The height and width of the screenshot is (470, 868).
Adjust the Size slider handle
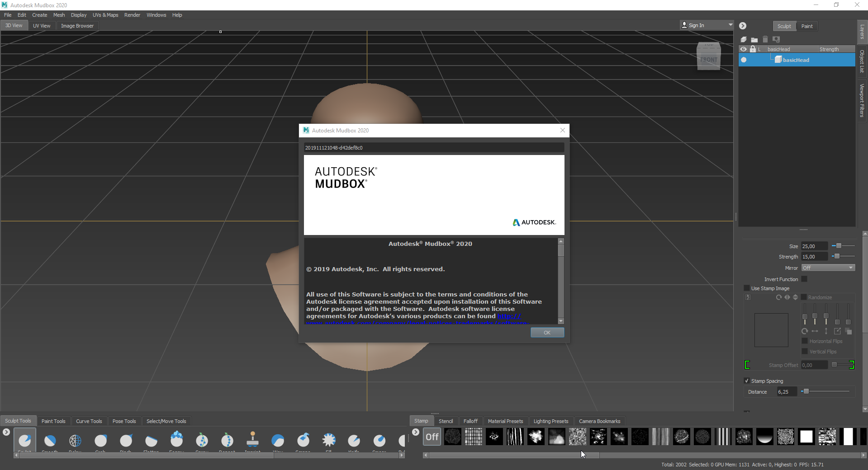coord(839,246)
